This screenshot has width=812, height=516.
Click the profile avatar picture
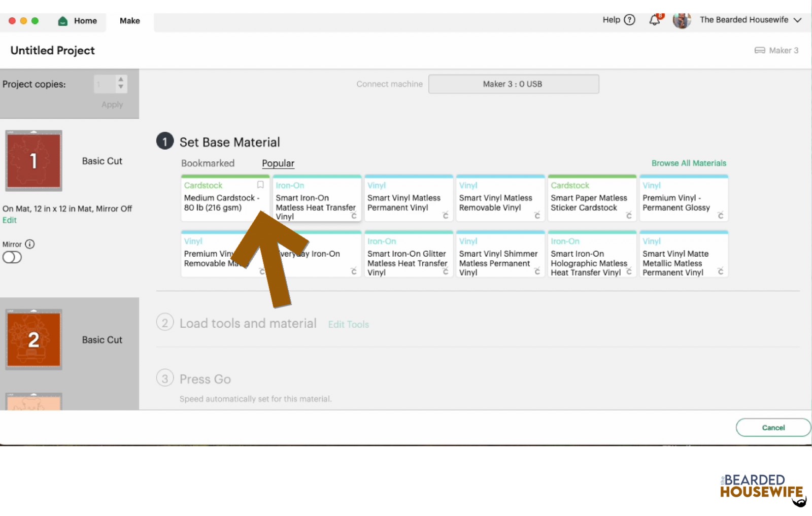682,20
